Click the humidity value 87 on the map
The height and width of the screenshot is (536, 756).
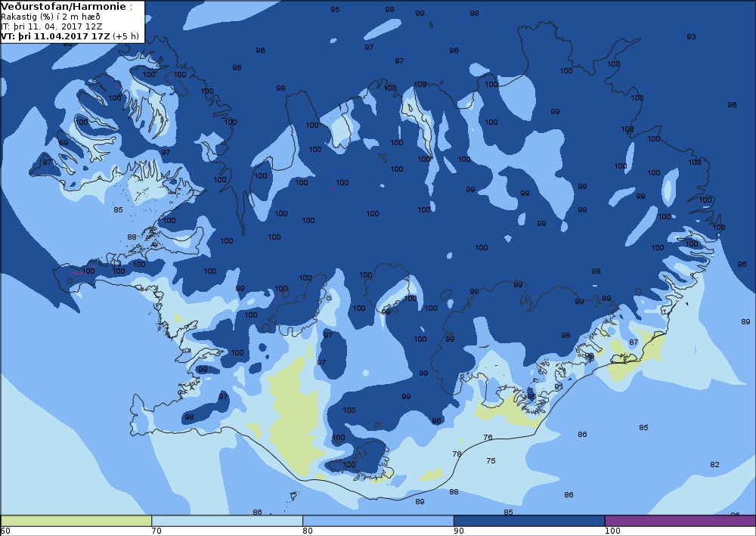point(634,342)
